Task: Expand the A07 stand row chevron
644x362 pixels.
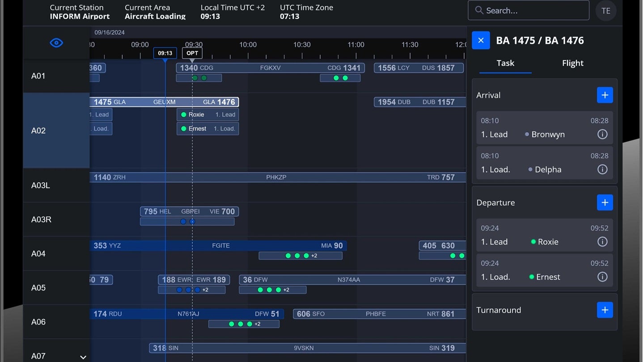Action: click(x=83, y=357)
